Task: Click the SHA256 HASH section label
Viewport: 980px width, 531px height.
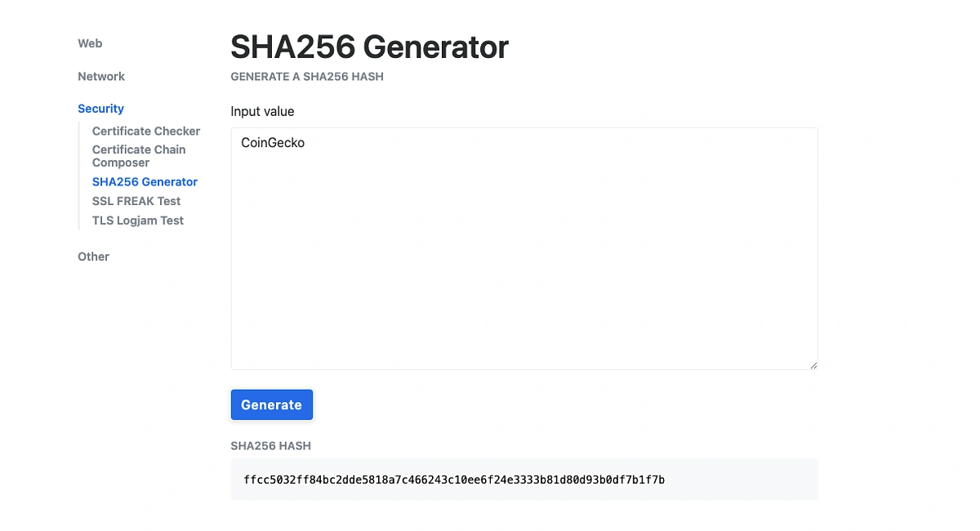Action: (271, 446)
